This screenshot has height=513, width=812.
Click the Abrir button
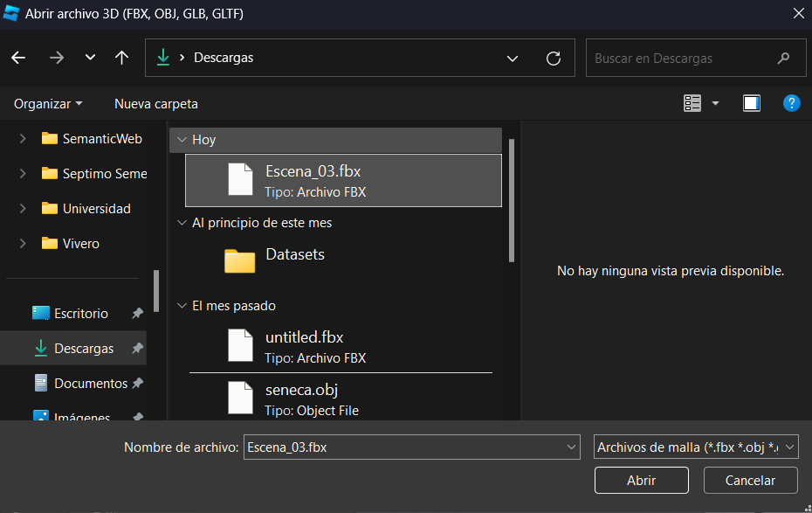pyautogui.click(x=641, y=481)
